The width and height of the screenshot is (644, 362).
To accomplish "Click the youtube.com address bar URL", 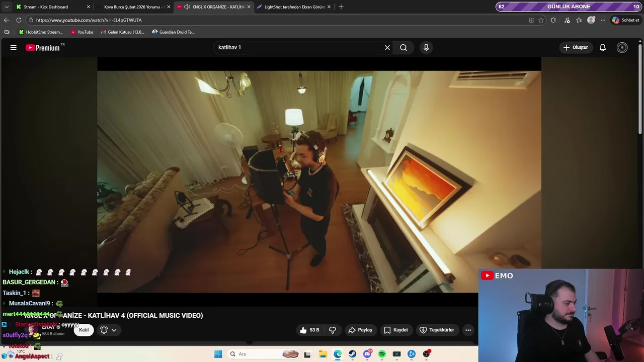I will pyautogui.click(x=89, y=20).
